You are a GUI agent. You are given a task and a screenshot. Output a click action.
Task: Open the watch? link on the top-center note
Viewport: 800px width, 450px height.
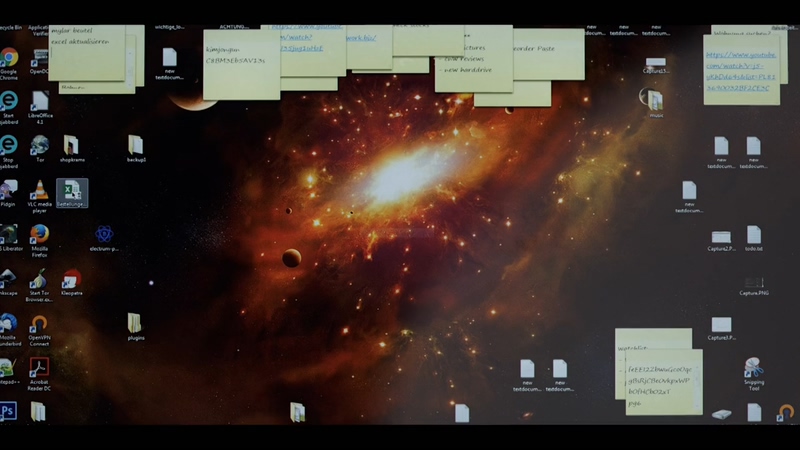click(296, 37)
